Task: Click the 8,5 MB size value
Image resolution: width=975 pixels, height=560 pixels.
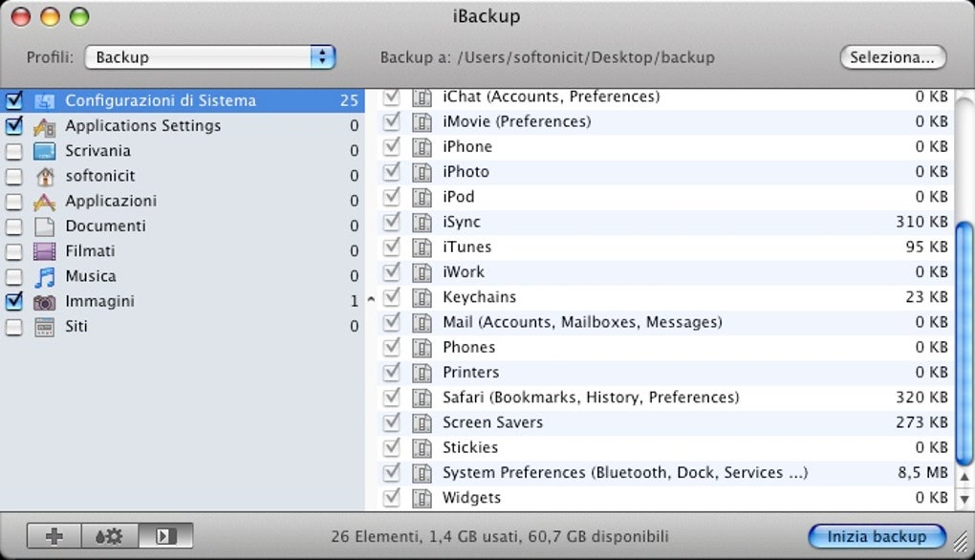Action: pos(922,473)
